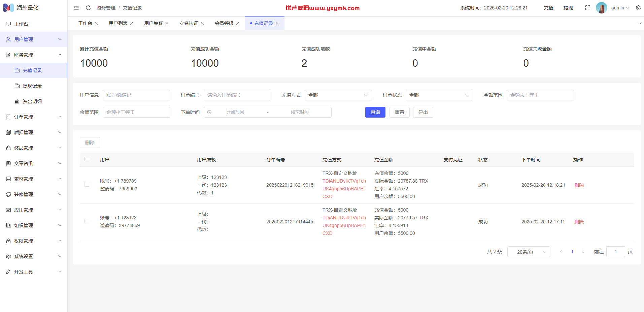Close the 实名认证 tab
Screen dimensions: 644x312
tap(202, 23)
